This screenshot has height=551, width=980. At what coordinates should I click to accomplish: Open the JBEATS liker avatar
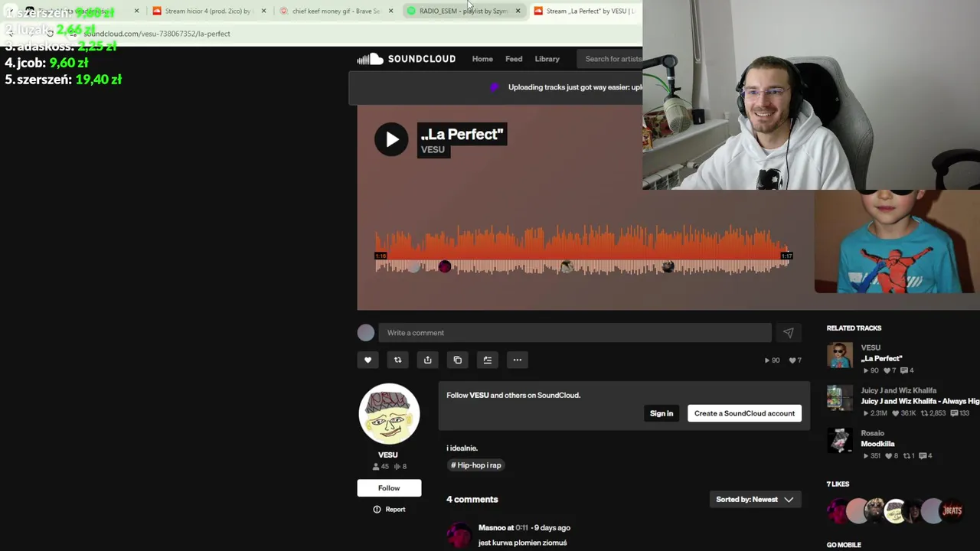tap(952, 510)
